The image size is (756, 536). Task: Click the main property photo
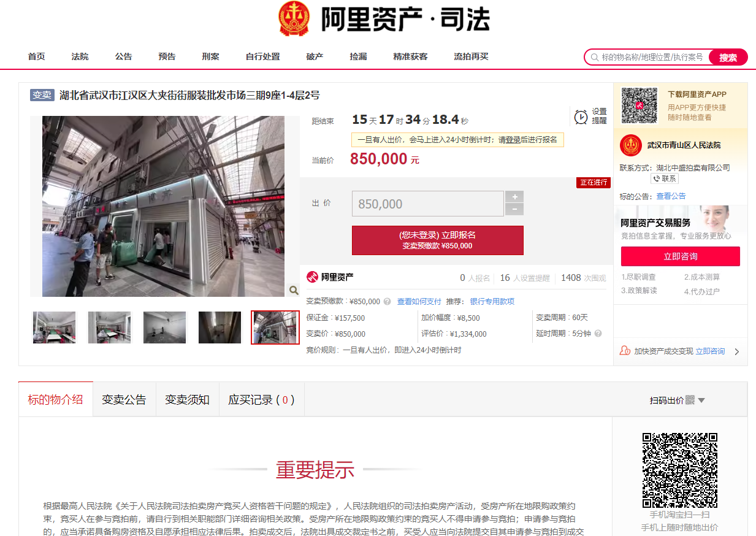[163, 206]
